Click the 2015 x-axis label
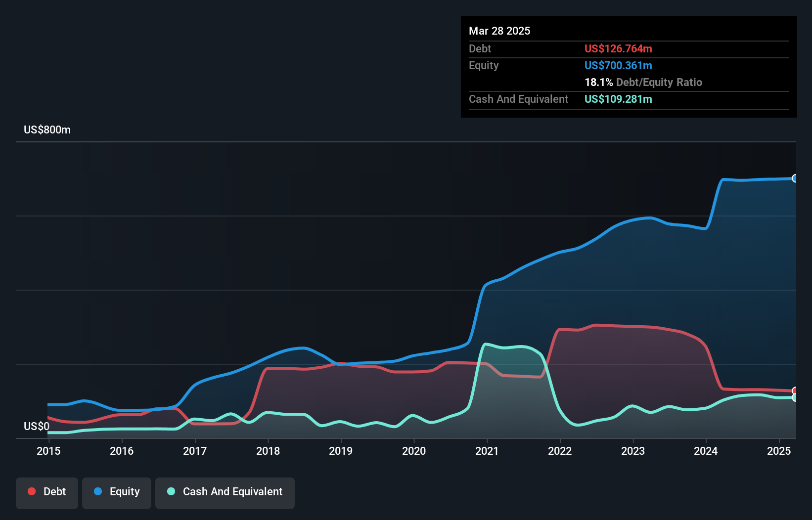This screenshot has width=812, height=520. [48, 451]
